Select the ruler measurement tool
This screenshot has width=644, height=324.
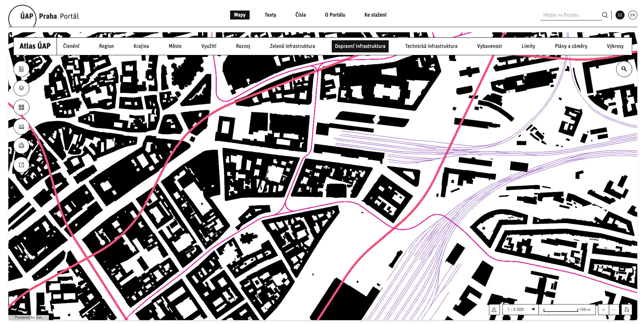21,126
